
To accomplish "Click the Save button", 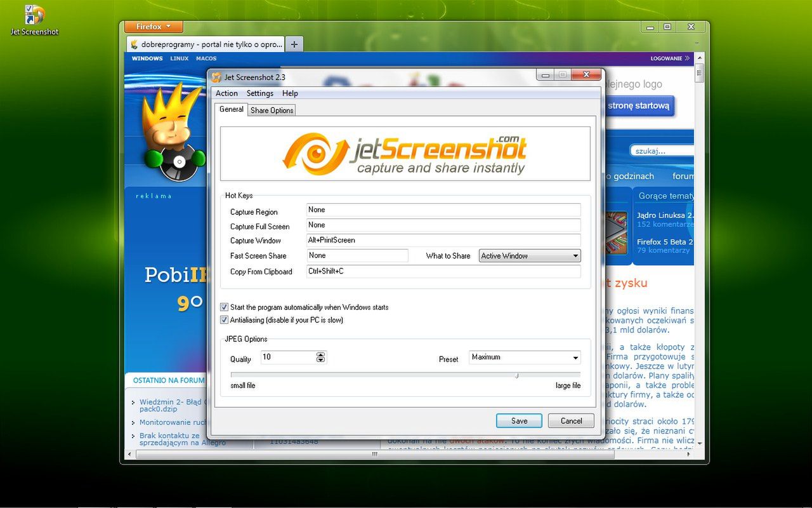I will click(519, 420).
